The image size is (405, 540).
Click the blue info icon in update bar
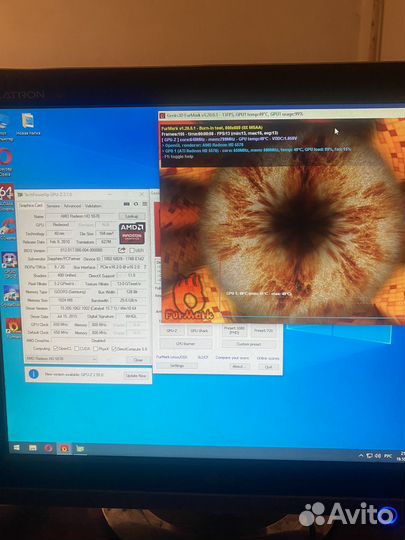pos(34,374)
